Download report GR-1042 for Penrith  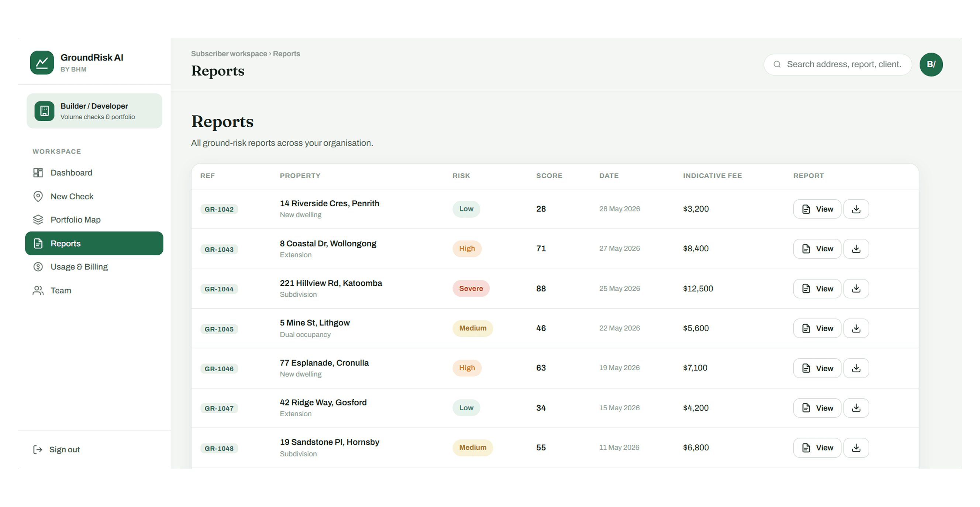[856, 209]
